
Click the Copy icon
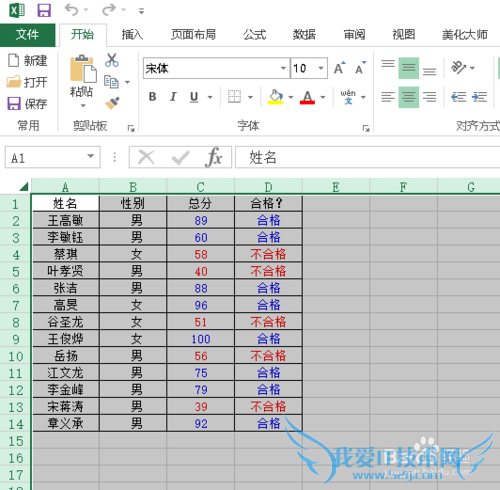[111, 82]
